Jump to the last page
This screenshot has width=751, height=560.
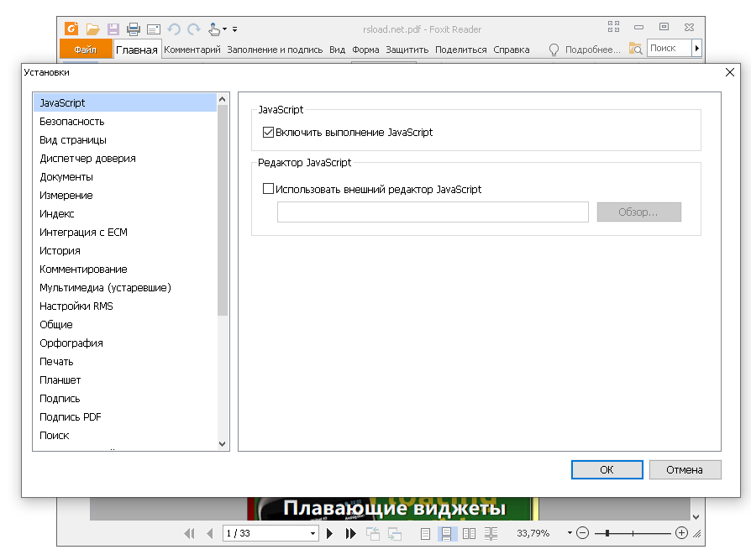(350, 533)
